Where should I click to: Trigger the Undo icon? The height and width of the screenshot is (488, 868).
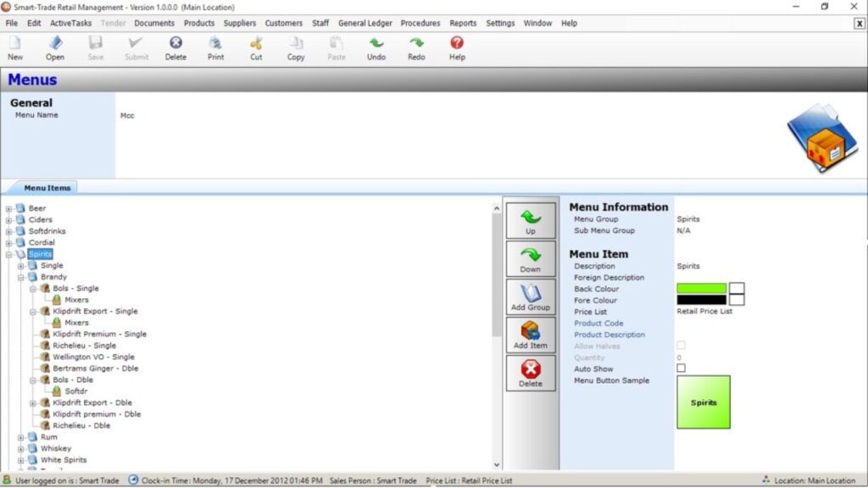[x=376, y=48]
